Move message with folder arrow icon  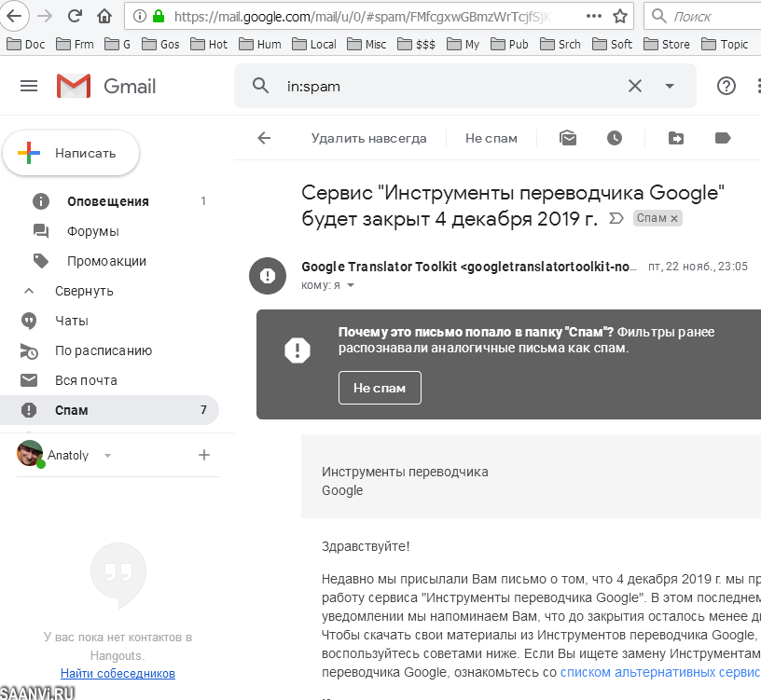point(676,138)
